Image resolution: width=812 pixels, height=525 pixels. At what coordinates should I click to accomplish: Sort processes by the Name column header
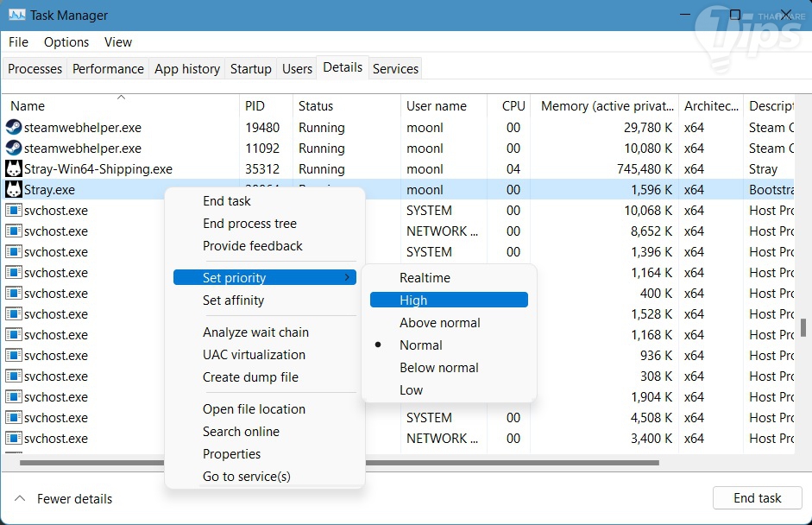(28, 106)
